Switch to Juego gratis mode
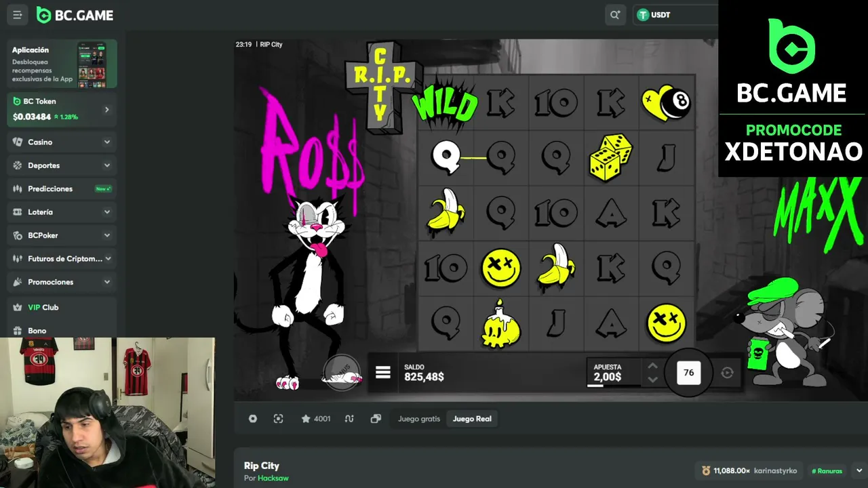 pyautogui.click(x=419, y=419)
